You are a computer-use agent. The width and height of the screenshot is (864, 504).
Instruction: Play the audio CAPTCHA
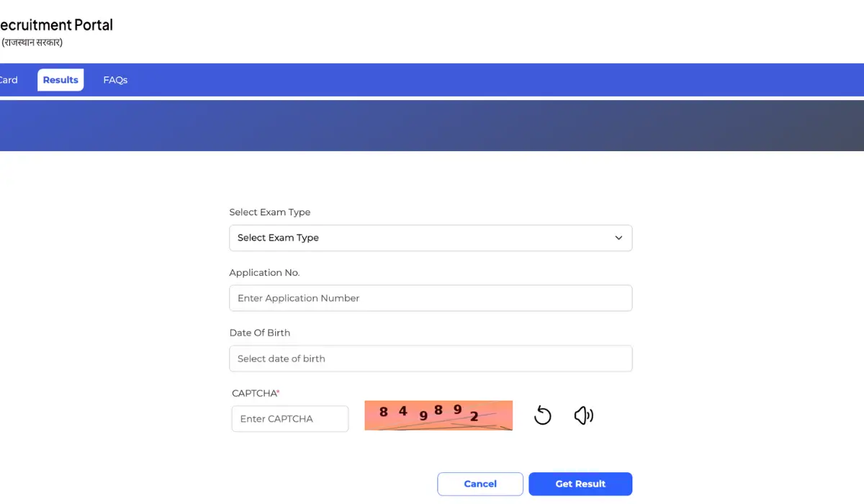(x=583, y=415)
